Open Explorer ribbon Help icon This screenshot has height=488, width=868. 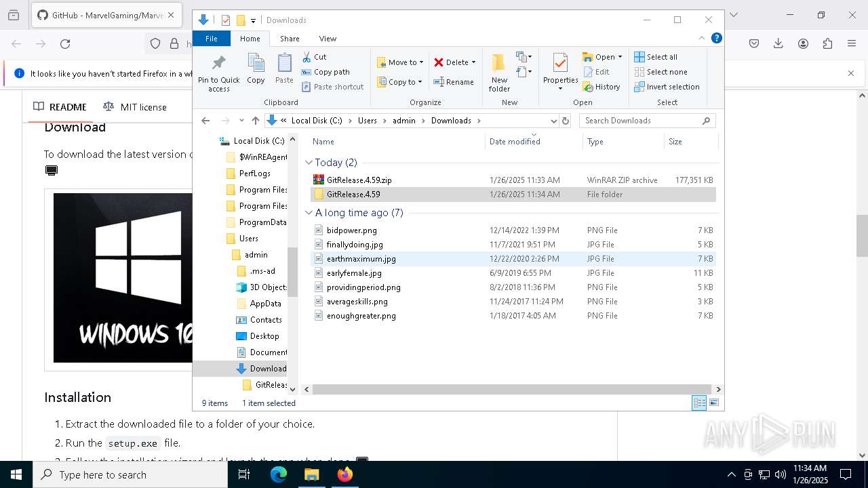click(x=716, y=38)
